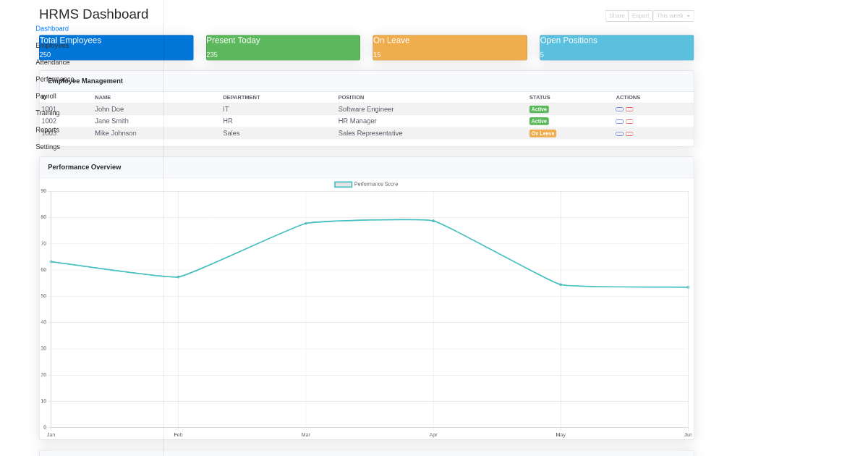Select the edit icon on Jane Smith's row
The image size is (868, 456).
pos(619,122)
